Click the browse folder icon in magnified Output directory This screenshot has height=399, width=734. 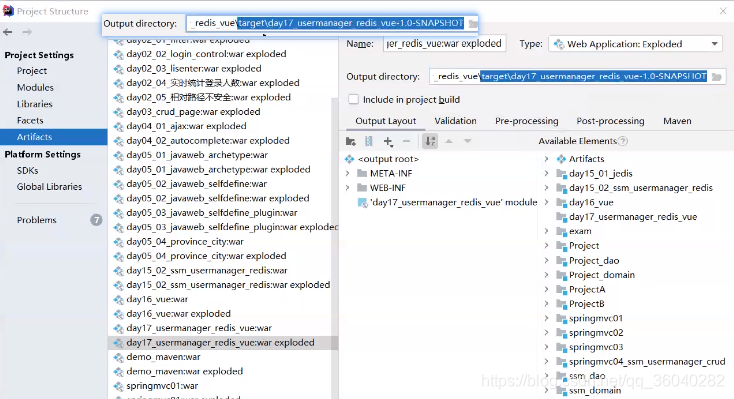click(473, 23)
